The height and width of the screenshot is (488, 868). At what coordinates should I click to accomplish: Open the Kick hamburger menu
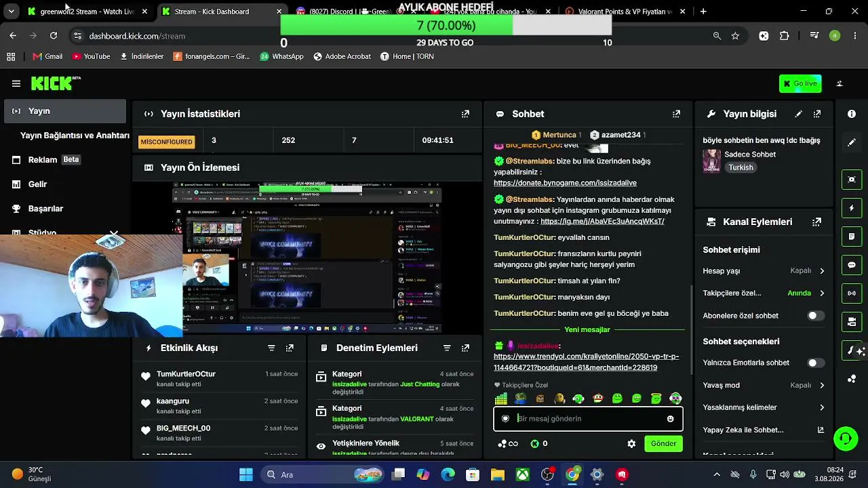pyautogui.click(x=16, y=83)
